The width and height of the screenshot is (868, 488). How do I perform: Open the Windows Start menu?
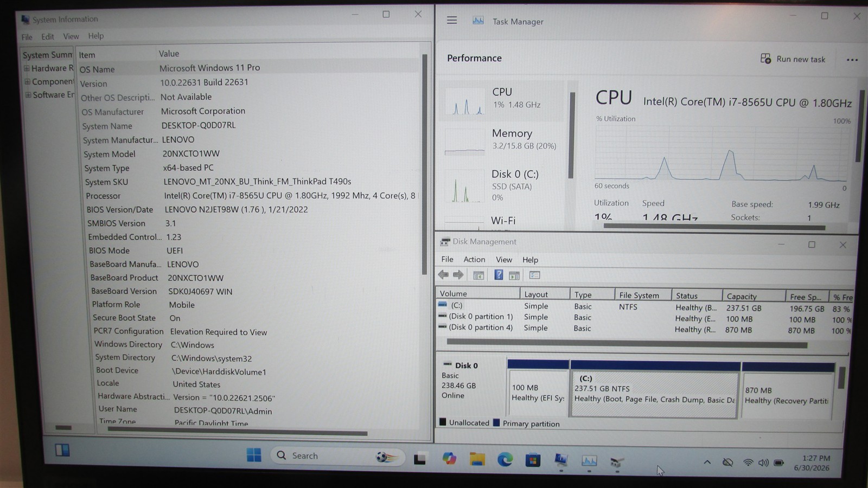click(x=253, y=455)
